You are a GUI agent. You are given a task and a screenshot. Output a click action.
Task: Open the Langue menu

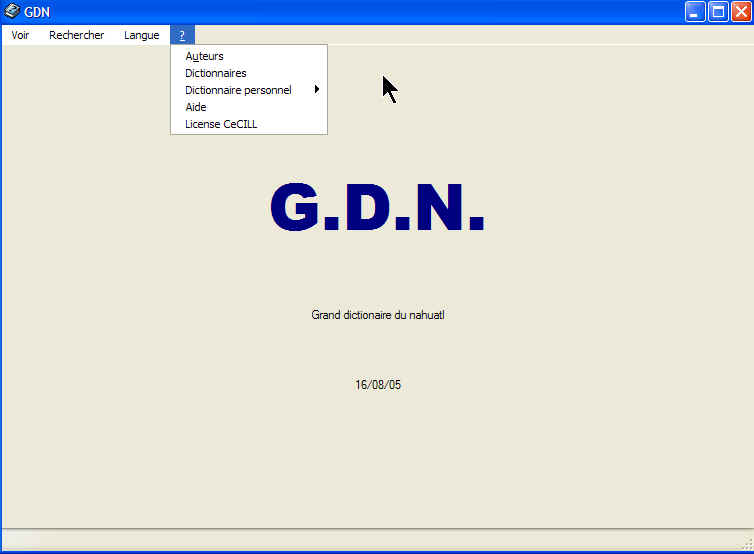click(x=141, y=35)
